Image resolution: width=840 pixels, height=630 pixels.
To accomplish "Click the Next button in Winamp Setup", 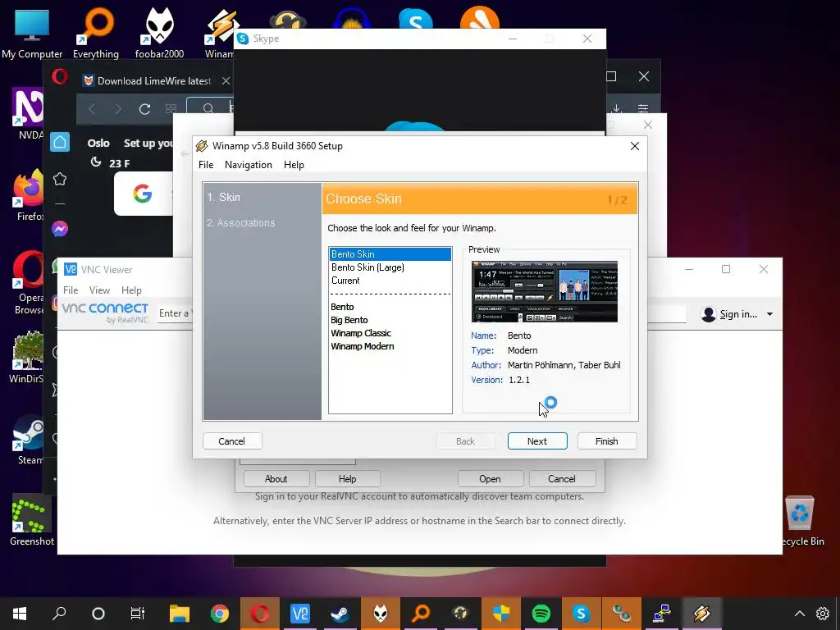I will (x=537, y=441).
